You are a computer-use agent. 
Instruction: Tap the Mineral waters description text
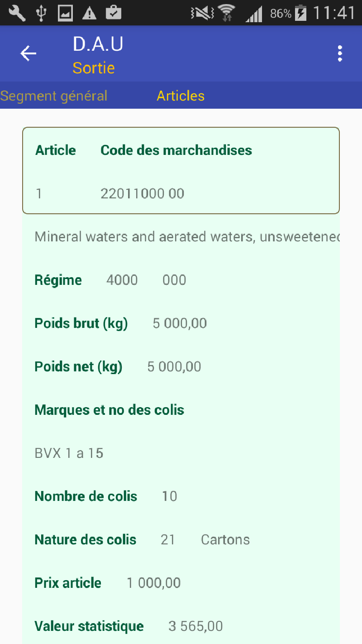187,236
